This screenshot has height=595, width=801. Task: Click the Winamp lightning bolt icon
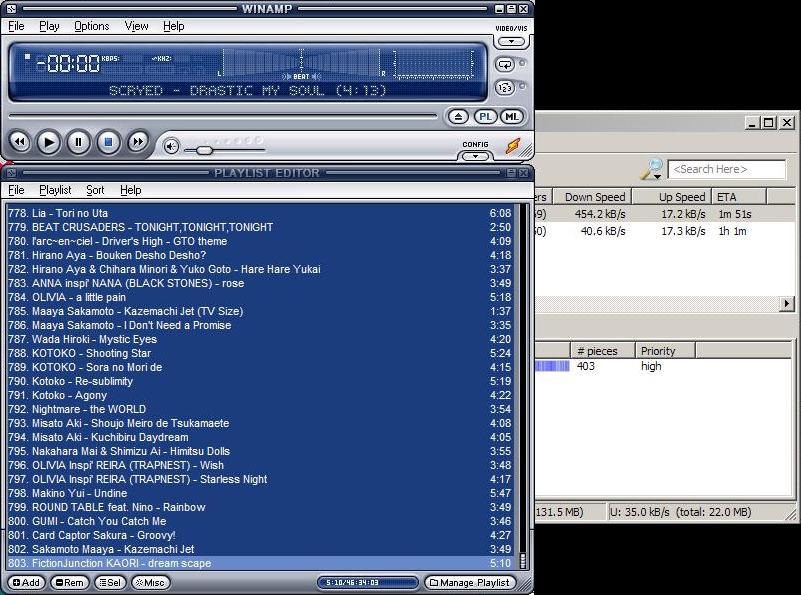click(512, 146)
